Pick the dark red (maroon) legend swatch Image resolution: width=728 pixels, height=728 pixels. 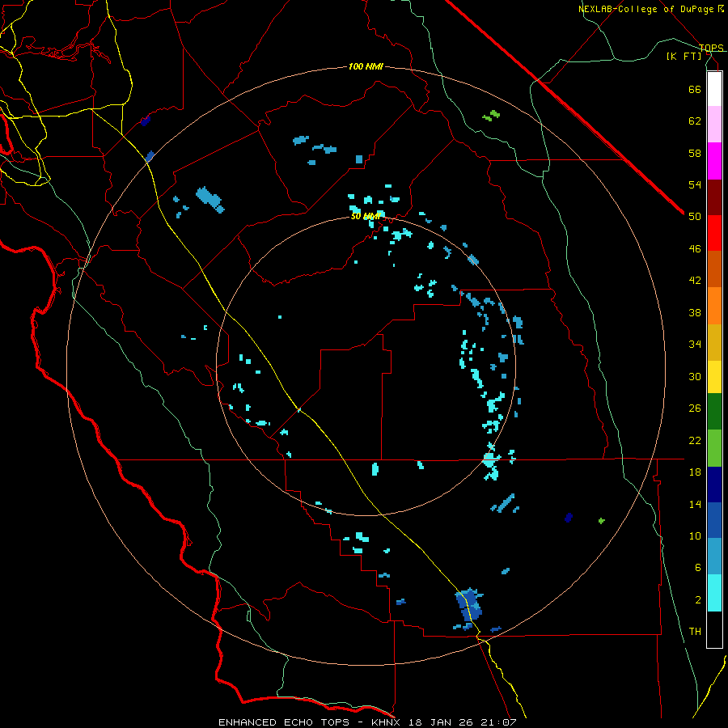click(x=714, y=197)
